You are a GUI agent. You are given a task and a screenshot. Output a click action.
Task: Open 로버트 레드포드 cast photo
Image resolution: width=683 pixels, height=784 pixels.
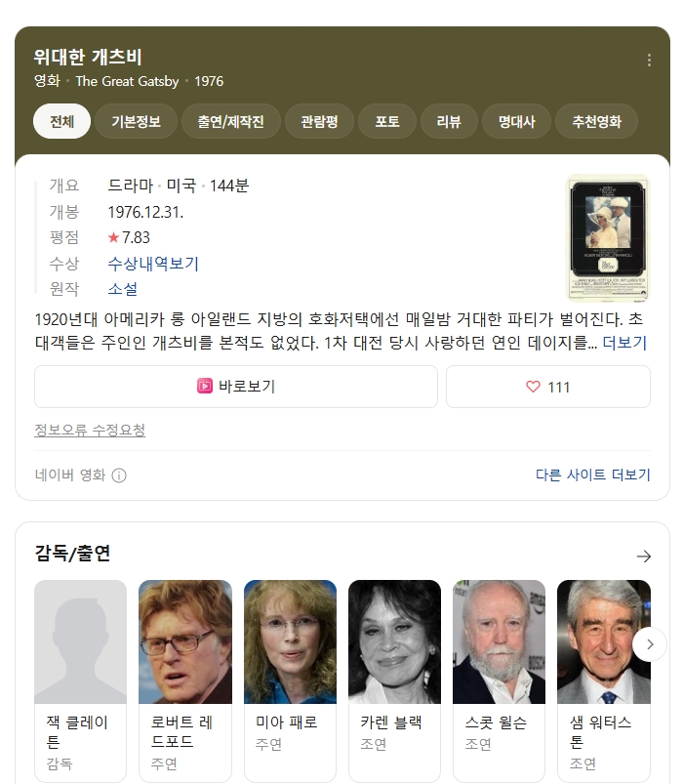184,641
